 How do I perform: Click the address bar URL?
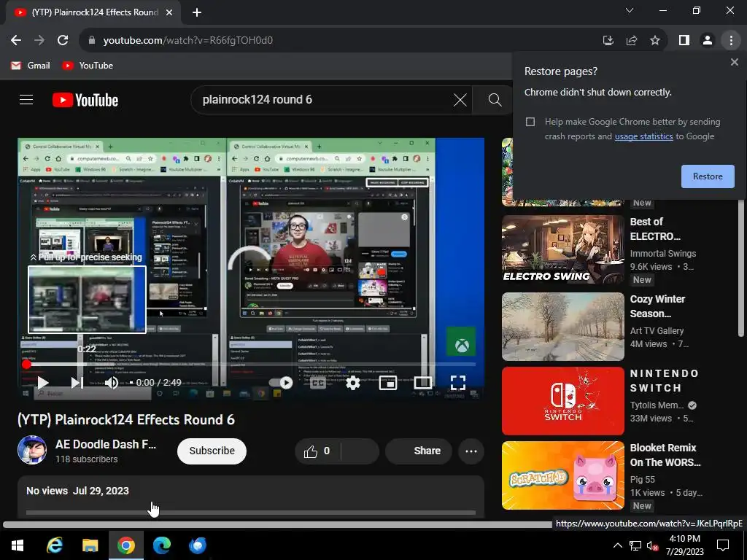187,41
